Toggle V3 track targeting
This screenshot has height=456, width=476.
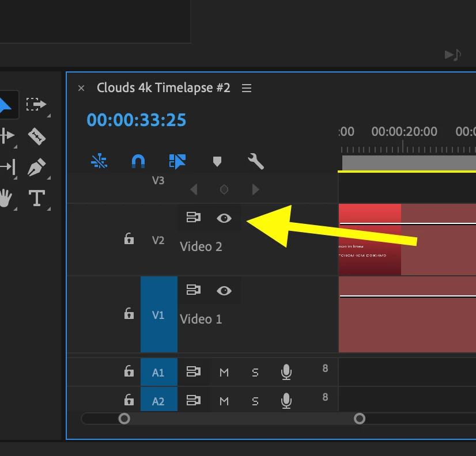point(158,181)
